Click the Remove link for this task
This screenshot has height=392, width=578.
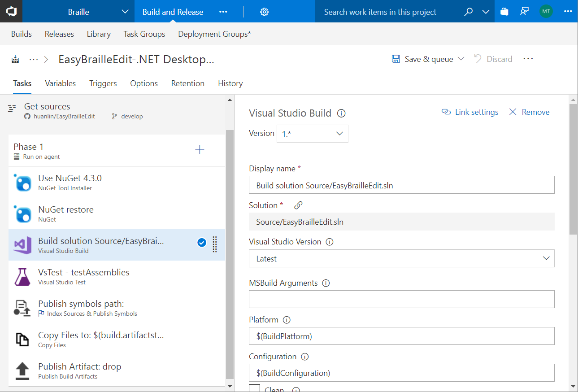pyautogui.click(x=530, y=112)
